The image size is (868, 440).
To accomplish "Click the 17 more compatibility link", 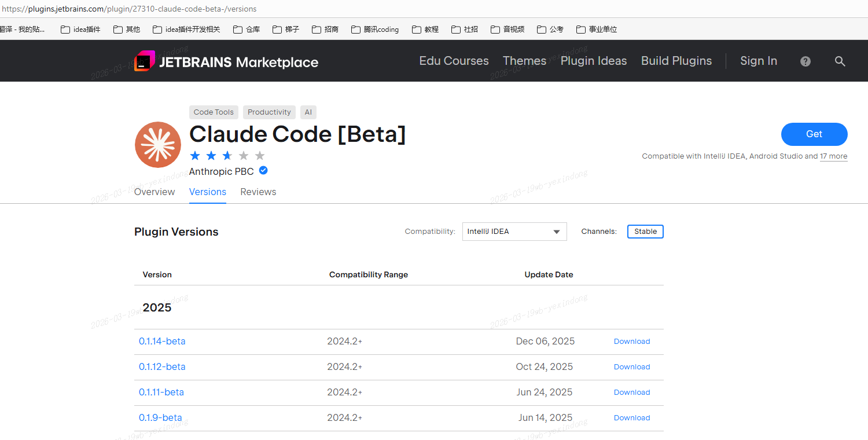I will pyautogui.click(x=833, y=156).
